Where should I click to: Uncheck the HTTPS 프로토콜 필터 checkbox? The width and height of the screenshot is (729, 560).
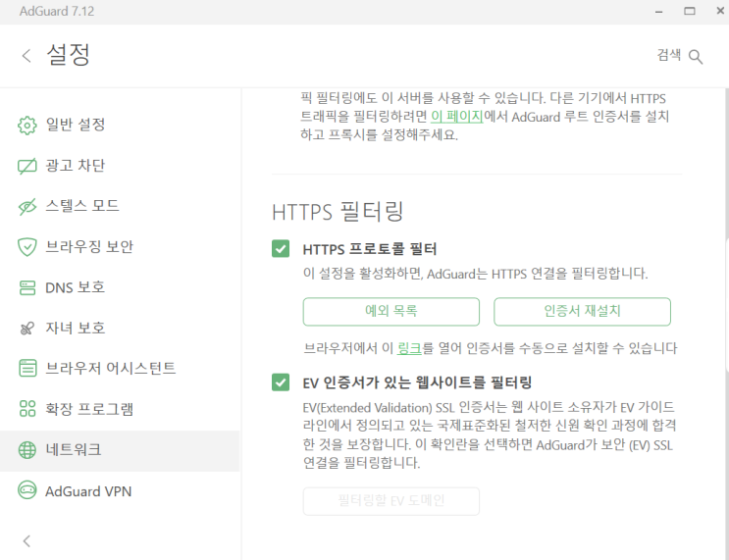pyautogui.click(x=281, y=249)
